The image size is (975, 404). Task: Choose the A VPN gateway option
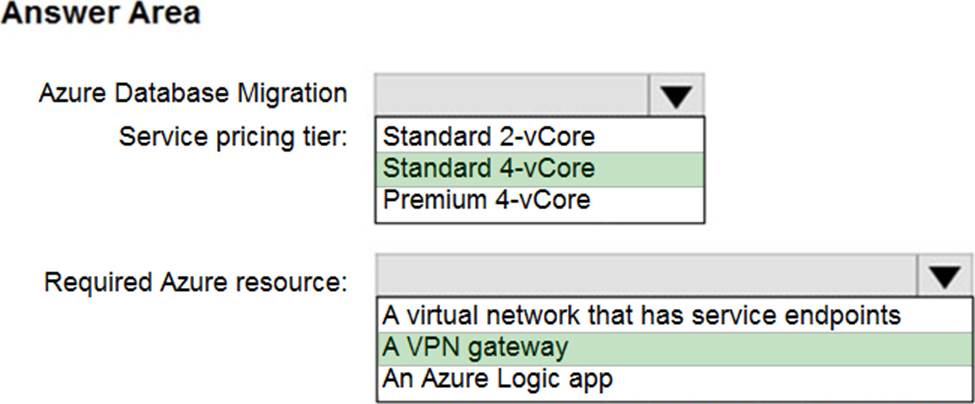click(475, 347)
